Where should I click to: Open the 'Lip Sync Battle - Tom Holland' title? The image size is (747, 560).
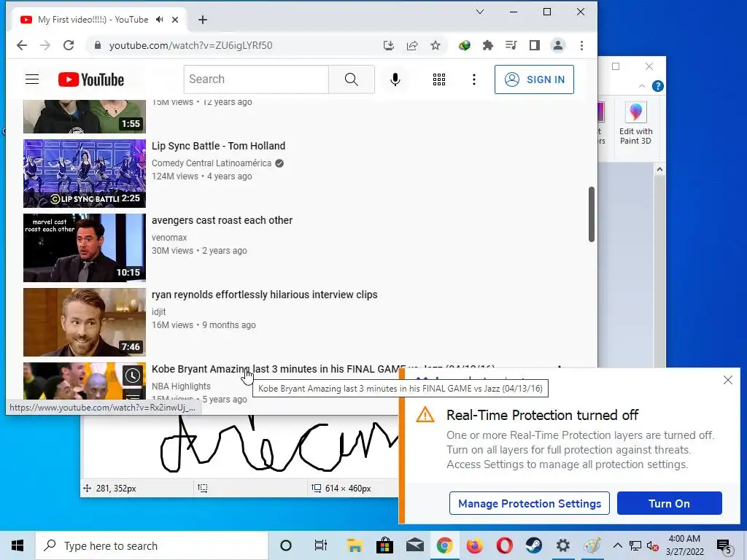pos(218,146)
